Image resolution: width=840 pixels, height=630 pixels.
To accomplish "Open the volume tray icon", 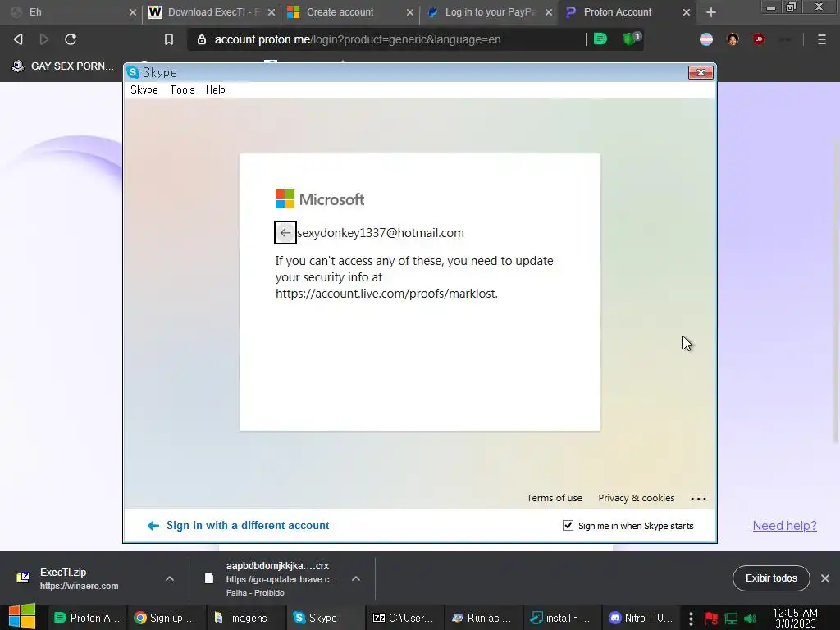I will [750, 619].
